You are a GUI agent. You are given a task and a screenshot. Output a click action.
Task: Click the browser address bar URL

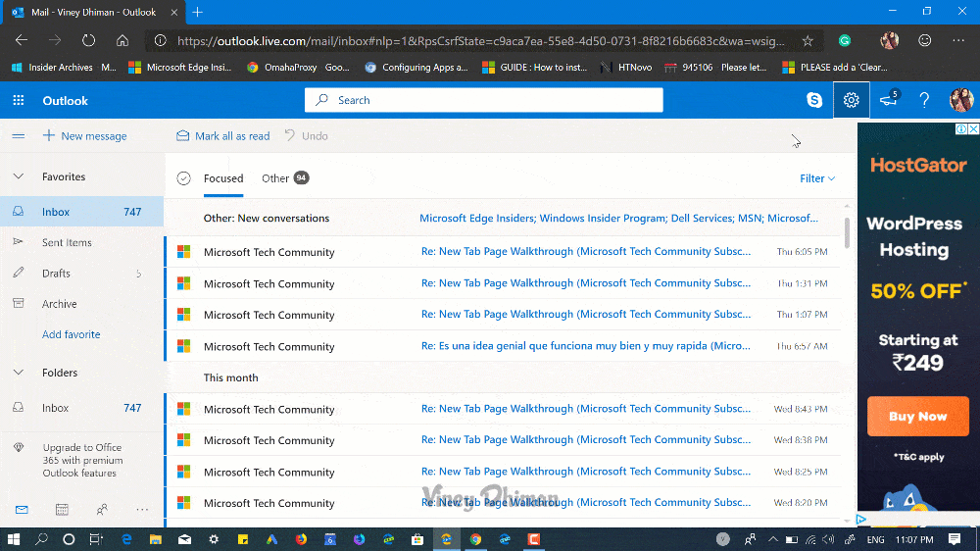pos(480,41)
